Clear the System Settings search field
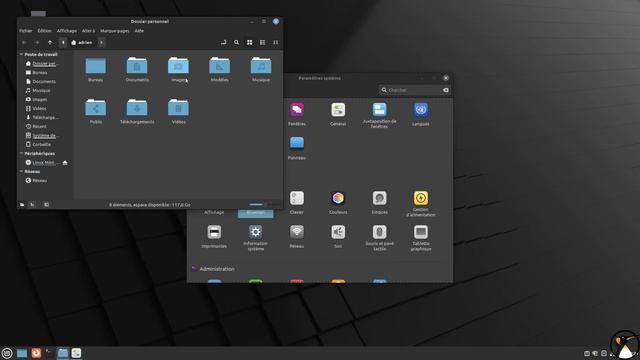Image resolution: width=640 pixels, height=360 pixels. point(446,90)
